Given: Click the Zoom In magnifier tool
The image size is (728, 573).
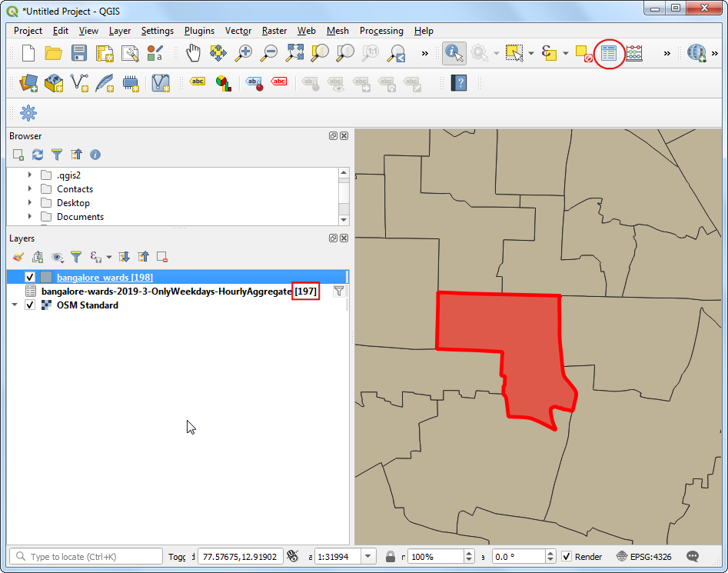Looking at the screenshot, I should click(244, 53).
